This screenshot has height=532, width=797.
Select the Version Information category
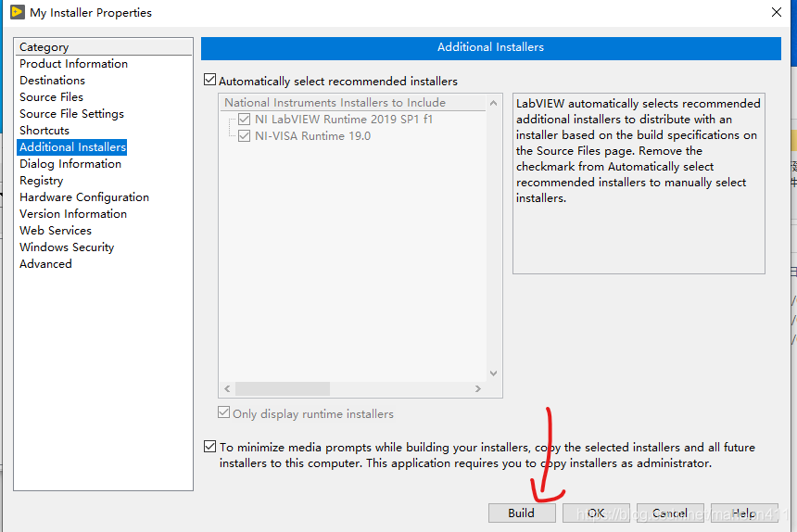click(73, 214)
